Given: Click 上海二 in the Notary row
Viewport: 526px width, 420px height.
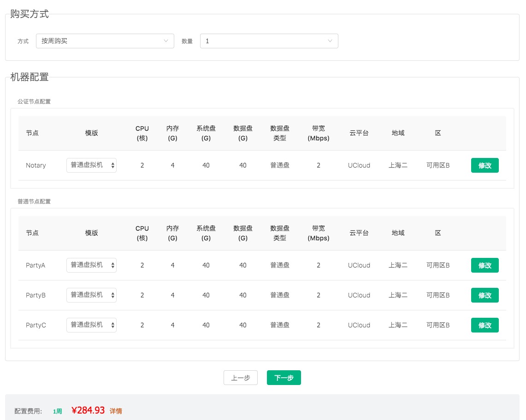Looking at the screenshot, I should [x=398, y=165].
